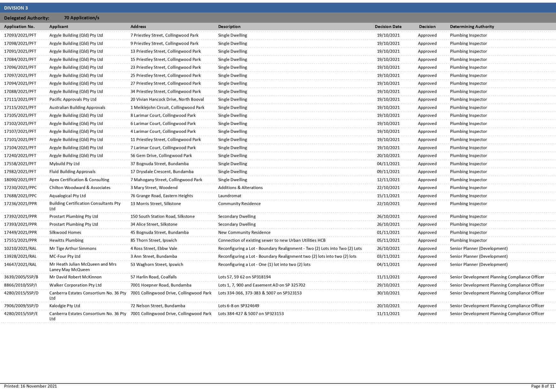Click the 'Description' column header
This screenshot has width=556, height=392.
coord(229,27)
